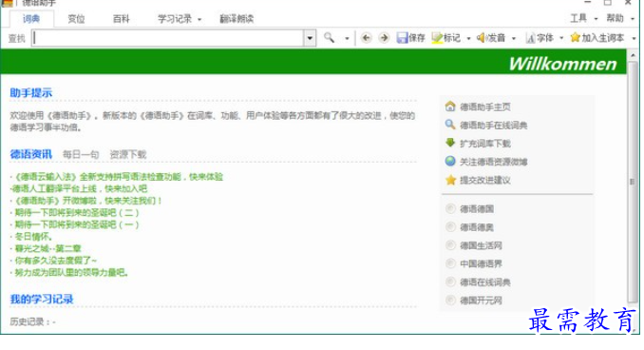Open the 工具 menu

tap(578, 18)
